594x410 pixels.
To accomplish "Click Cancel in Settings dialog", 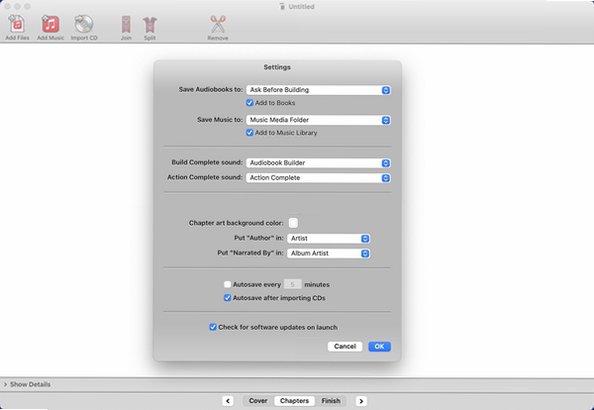I will (x=345, y=346).
